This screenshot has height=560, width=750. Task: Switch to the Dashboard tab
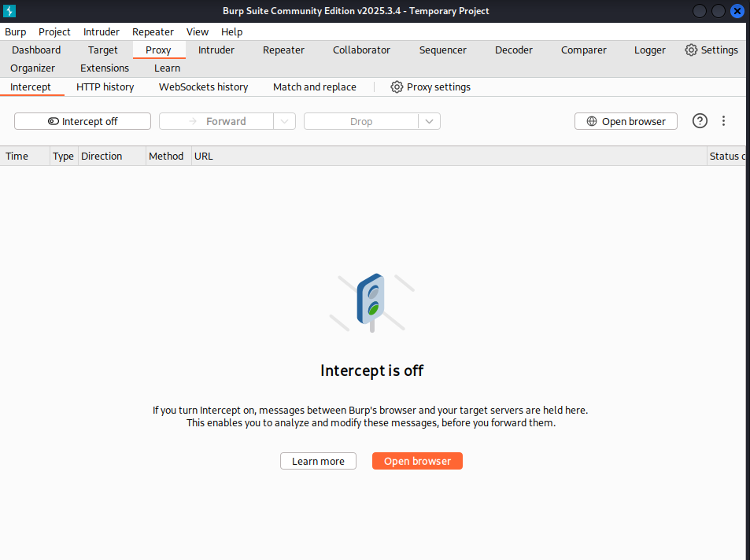click(36, 50)
